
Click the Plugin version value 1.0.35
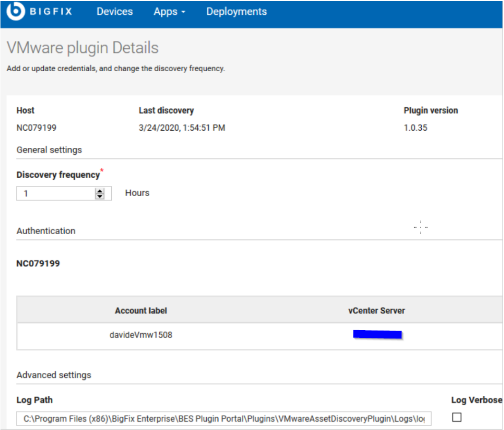pos(415,128)
